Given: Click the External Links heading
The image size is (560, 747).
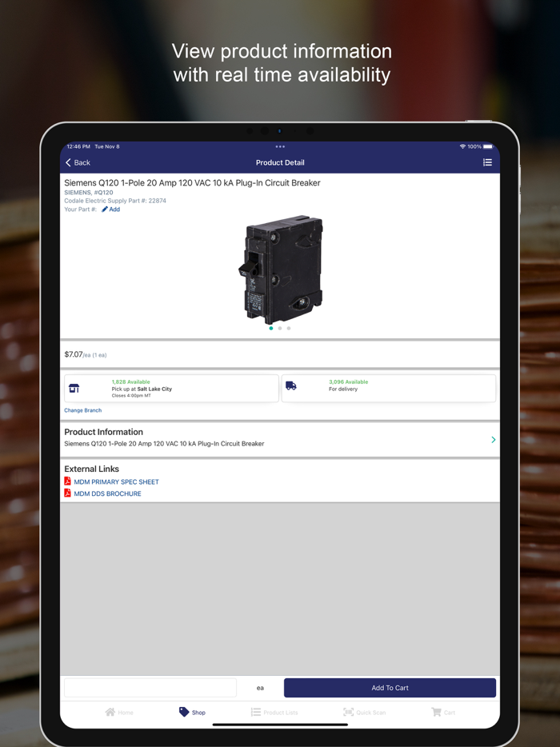Looking at the screenshot, I should pyautogui.click(x=91, y=469).
